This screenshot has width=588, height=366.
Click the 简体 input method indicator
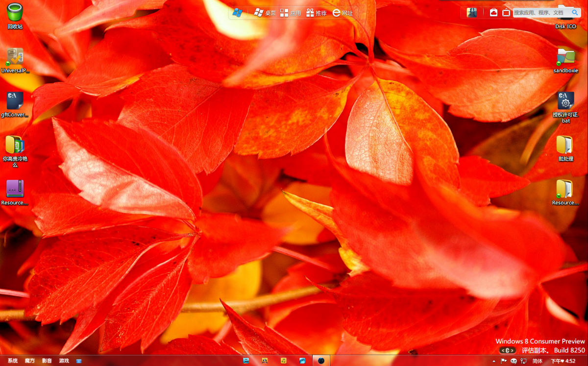coord(538,361)
